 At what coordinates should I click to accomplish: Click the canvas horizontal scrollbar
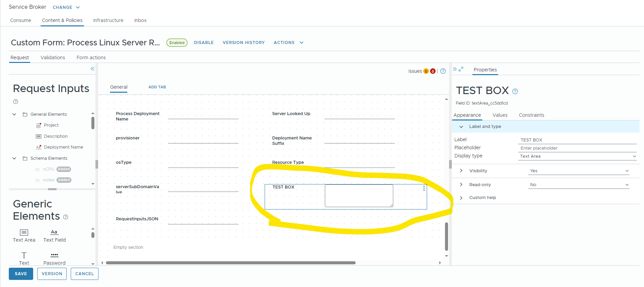[231, 263]
